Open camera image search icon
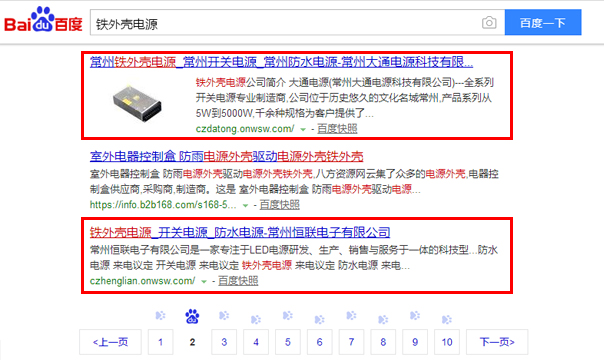The height and width of the screenshot is (360, 604). (x=489, y=23)
